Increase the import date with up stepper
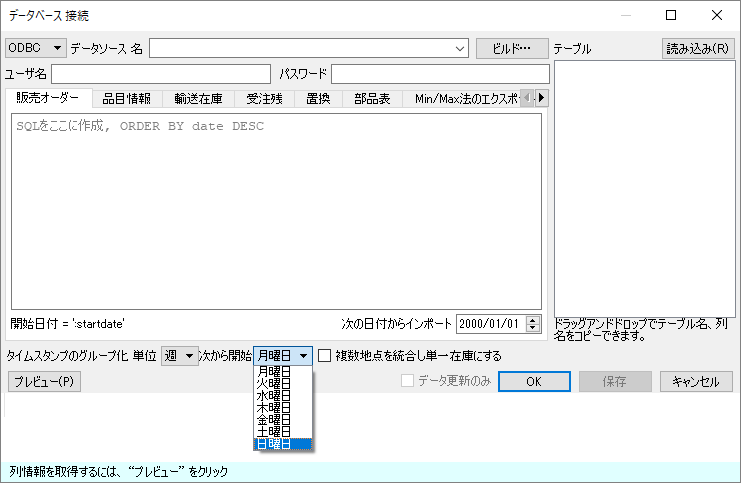Viewport: 741px width, 483px height. 533,319
